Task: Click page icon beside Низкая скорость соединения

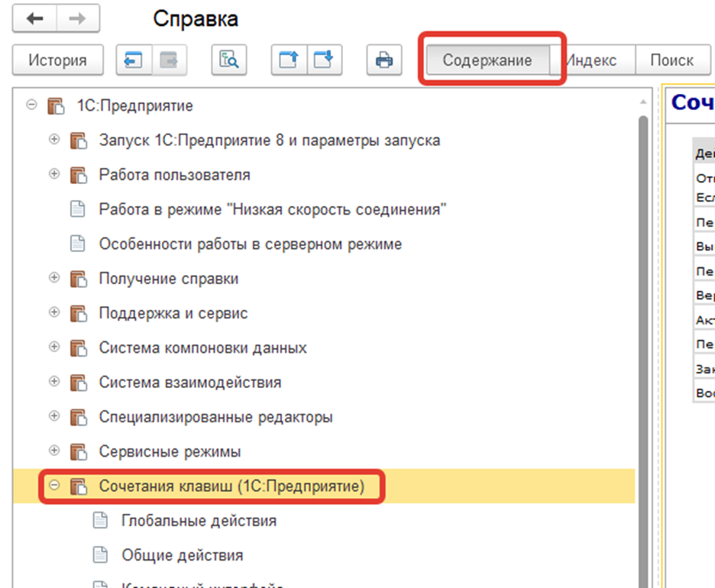Action: point(77,209)
